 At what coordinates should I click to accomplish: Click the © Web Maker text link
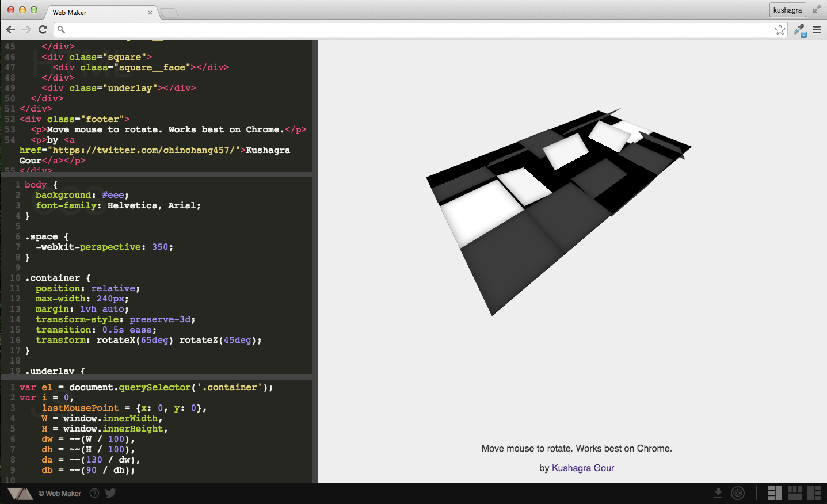(x=60, y=493)
